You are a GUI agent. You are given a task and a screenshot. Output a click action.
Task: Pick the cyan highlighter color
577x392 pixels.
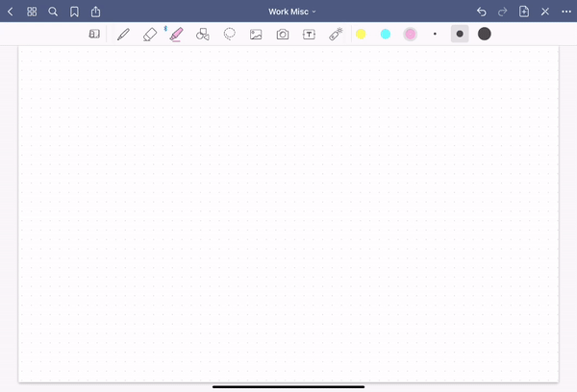pos(386,34)
